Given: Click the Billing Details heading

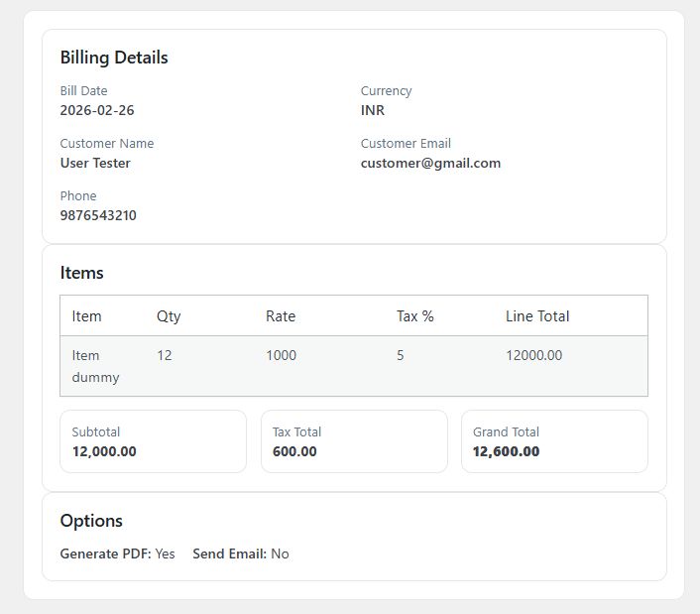Looking at the screenshot, I should (x=114, y=58).
